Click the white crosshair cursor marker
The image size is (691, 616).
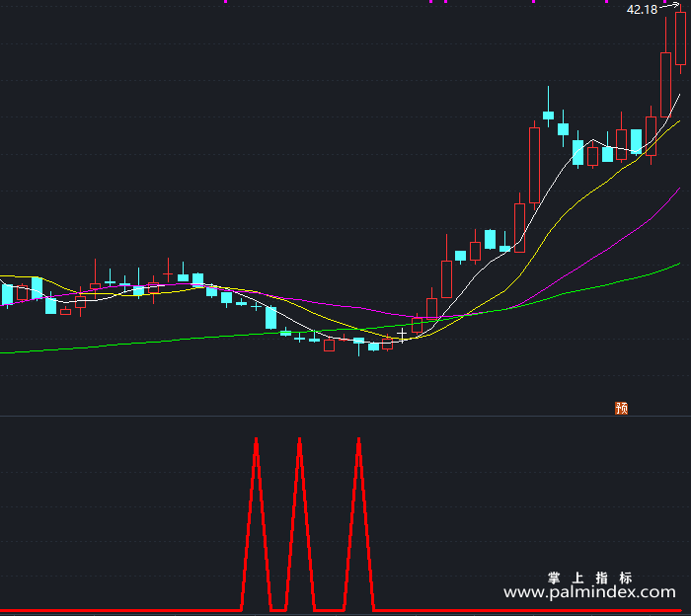pos(402,335)
